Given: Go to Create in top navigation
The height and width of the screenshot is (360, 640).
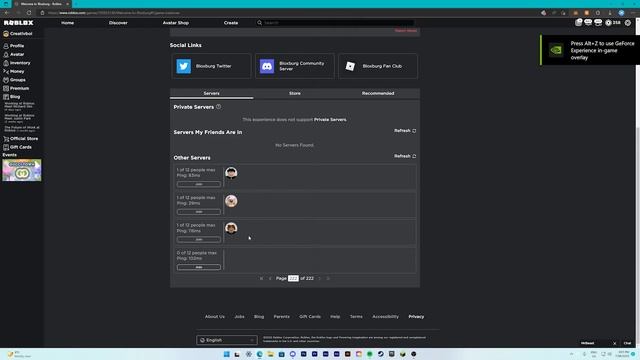Looking at the screenshot, I should [x=231, y=23].
